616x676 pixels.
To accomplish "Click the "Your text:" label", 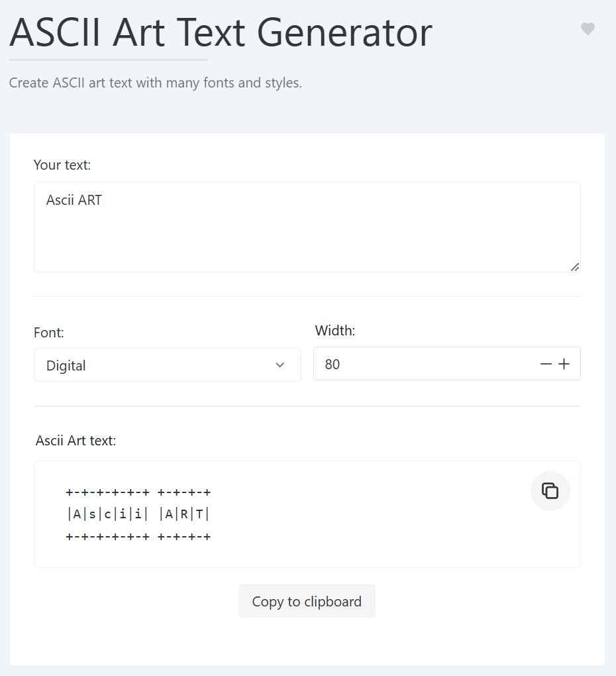I will pos(62,165).
